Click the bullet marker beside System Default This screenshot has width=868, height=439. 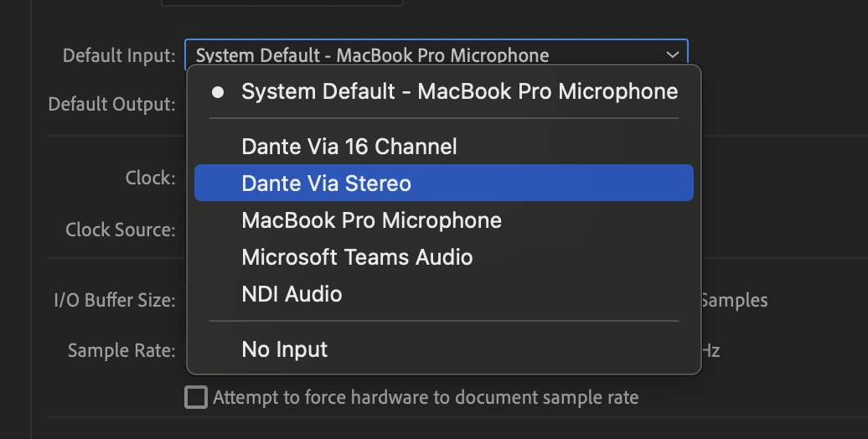(218, 92)
